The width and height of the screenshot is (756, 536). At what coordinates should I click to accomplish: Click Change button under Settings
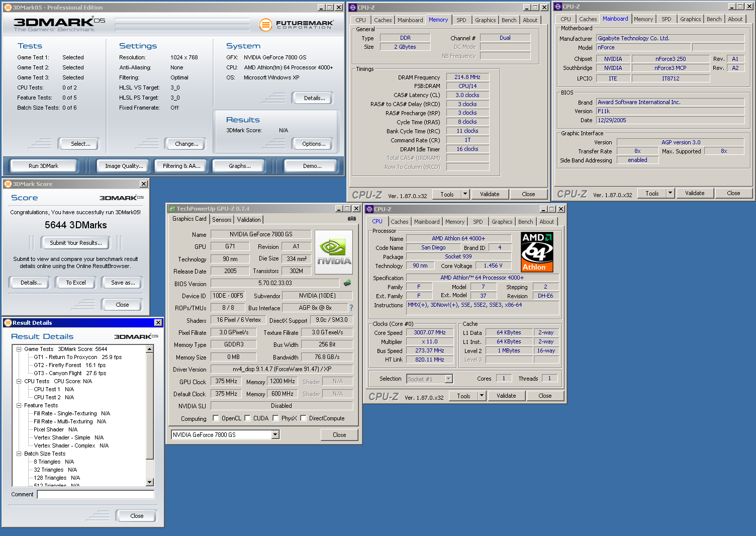click(186, 144)
